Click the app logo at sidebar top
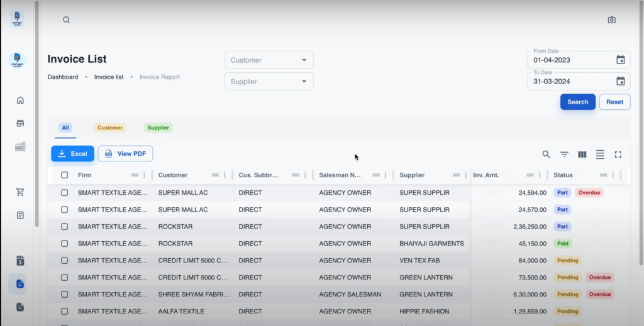This screenshot has height=326, width=644. click(x=17, y=19)
